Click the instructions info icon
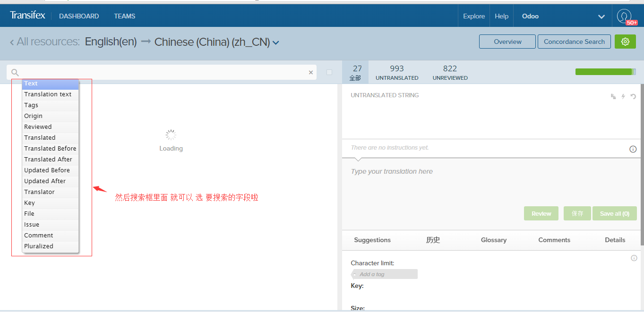 click(633, 149)
